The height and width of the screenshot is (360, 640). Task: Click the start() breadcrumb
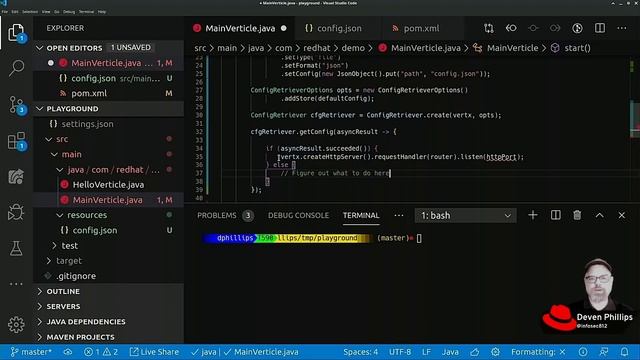571,48
